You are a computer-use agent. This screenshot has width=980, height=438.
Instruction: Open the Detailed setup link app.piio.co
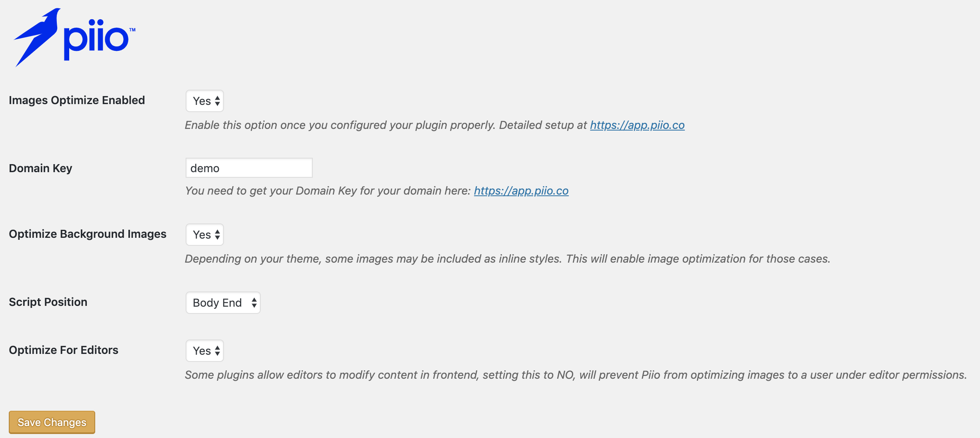coord(637,125)
